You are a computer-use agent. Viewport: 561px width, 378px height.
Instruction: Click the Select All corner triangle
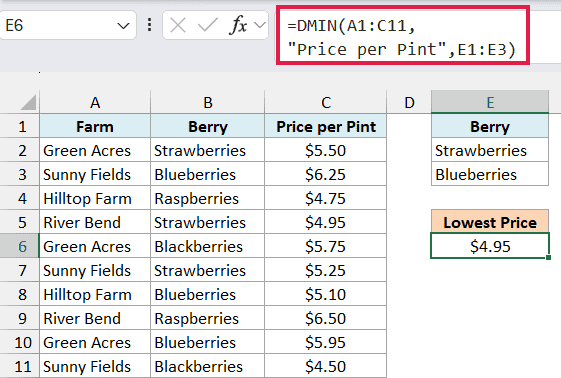click(x=28, y=103)
